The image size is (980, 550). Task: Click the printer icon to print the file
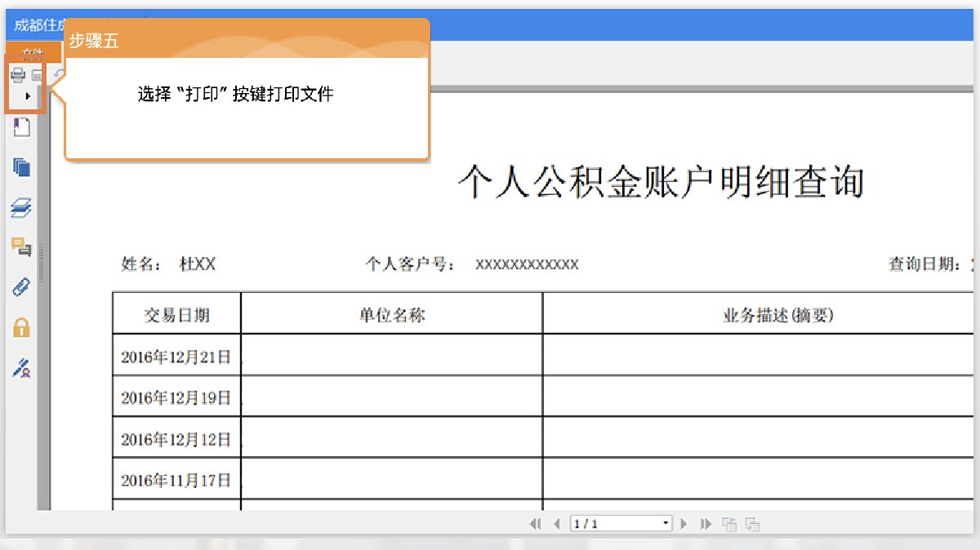tap(18, 76)
